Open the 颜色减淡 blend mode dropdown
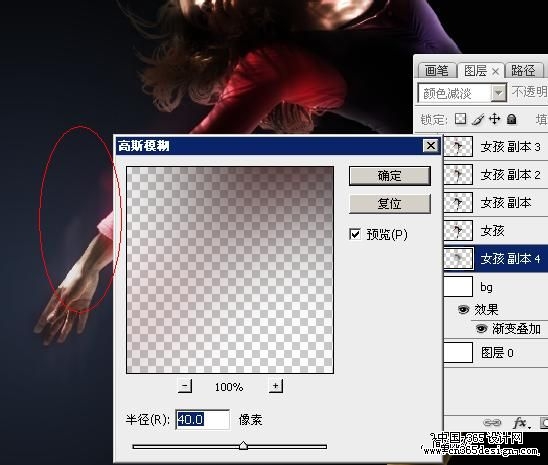Viewport: 548px width, 465px height. (462, 93)
